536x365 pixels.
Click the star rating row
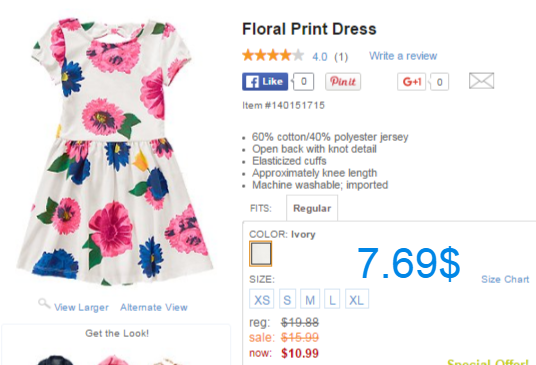273,55
